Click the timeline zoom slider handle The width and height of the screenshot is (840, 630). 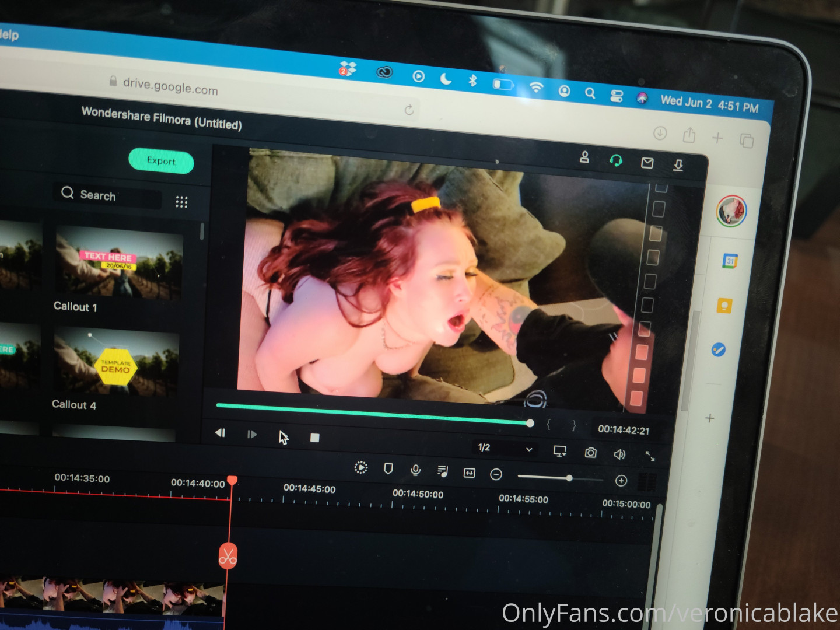tap(569, 478)
